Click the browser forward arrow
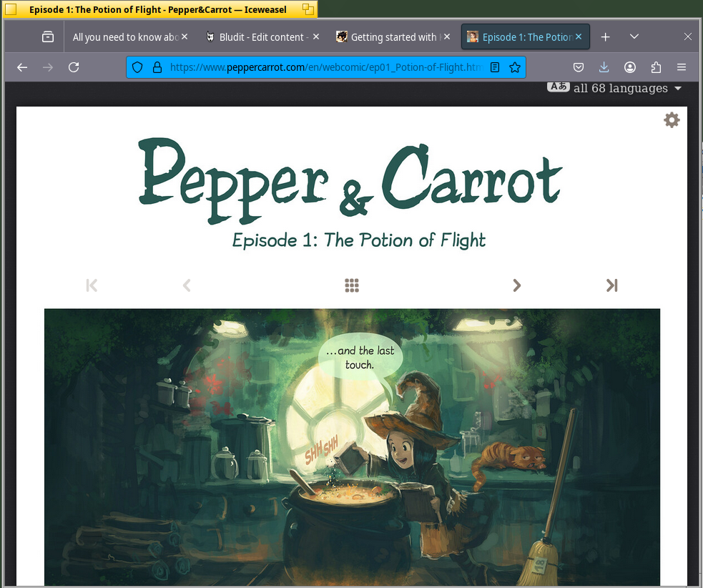Image resolution: width=703 pixels, height=588 pixels. point(48,67)
